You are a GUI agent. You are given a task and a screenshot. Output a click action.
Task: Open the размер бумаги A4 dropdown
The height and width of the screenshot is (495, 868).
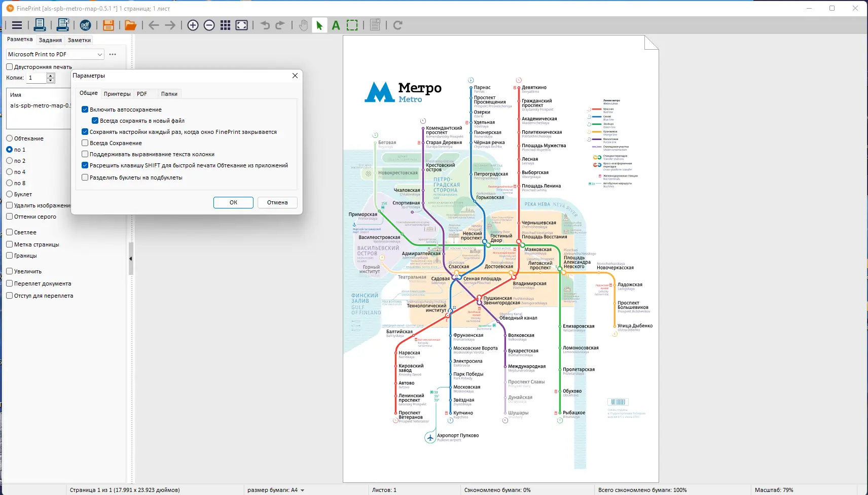pyautogui.click(x=276, y=490)
